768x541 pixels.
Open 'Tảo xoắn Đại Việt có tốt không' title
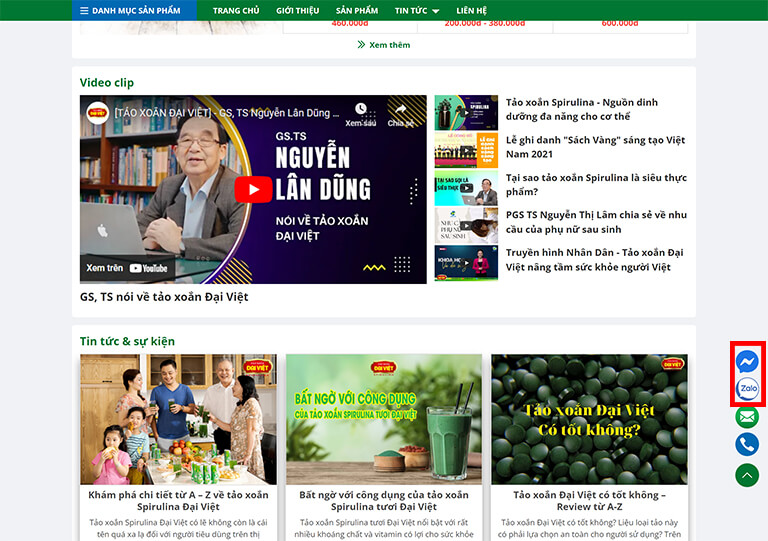coord(589,500)
